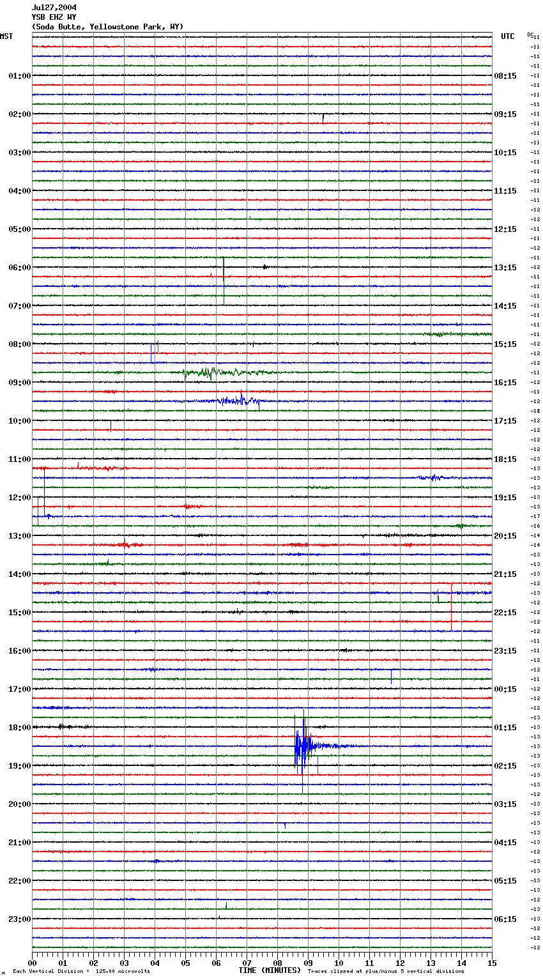Click the '04:00' MST time label
The width and height of the screenshot is (543, 980).
click(20, 191)
